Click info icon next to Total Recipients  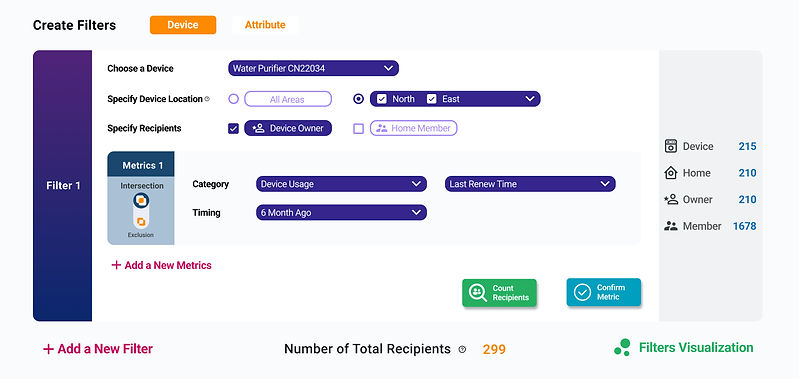pos(462,349)
